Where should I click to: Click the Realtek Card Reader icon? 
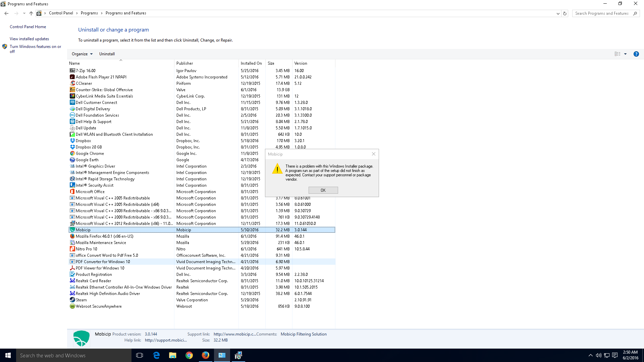point(72,281)
